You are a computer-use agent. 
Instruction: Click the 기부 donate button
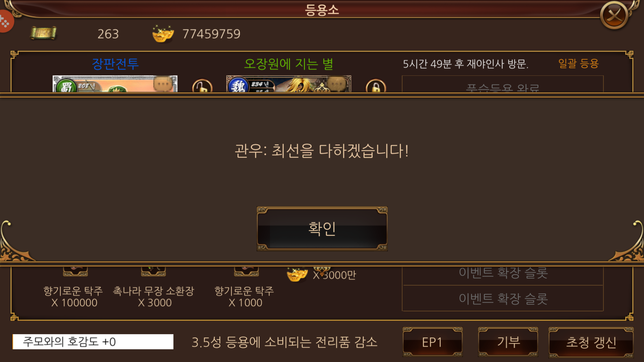508,342
